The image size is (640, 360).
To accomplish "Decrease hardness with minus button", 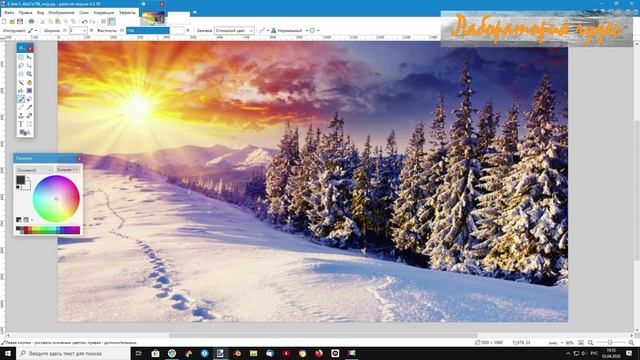I will click(122, 31).
